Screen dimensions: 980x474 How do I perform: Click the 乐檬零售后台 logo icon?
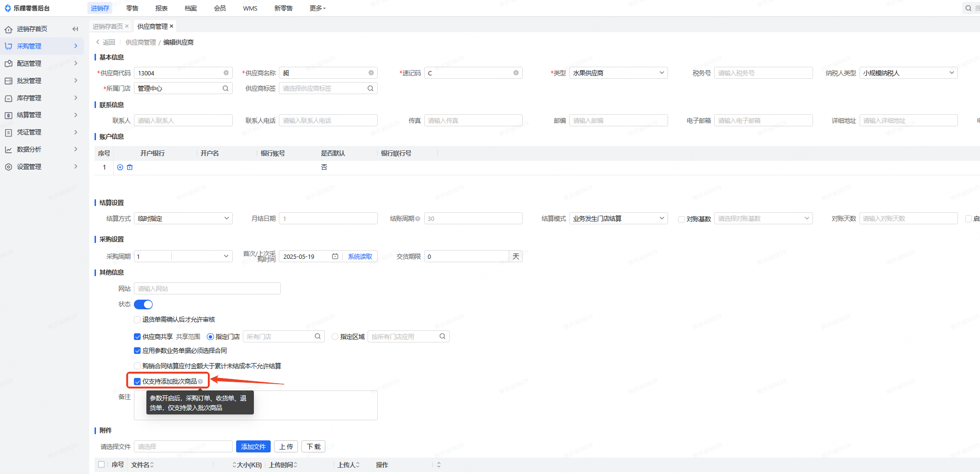point(8,8)
